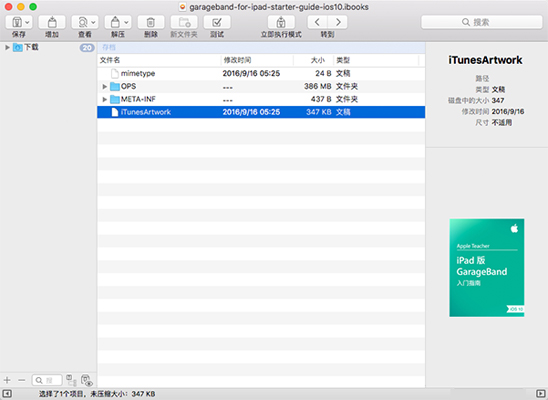This screenshot has height=400, width=548.
Task: Open the 保存 dropdown arrow
Action: tap(27, 23)
